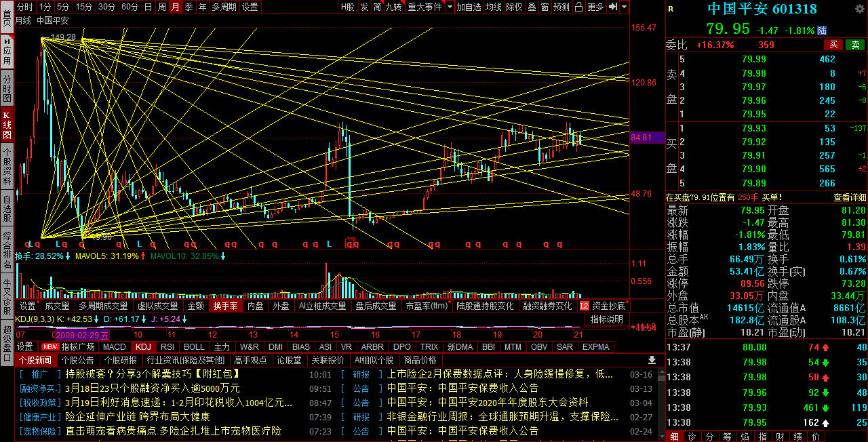The width and height of the screenshot is (868, 442).
Task: Click 查看详细 link
Action: click(x=850, y=197)
